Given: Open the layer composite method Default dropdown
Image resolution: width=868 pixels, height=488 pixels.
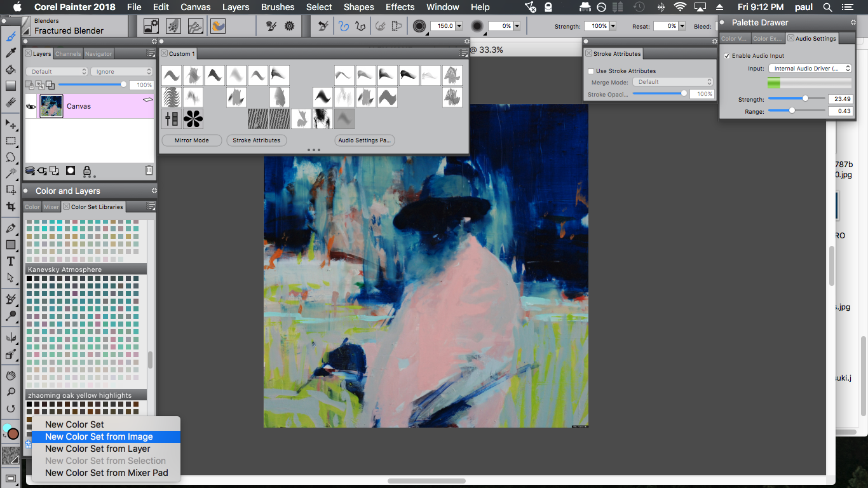Looking at the screenshot, I should click(57, 72).
